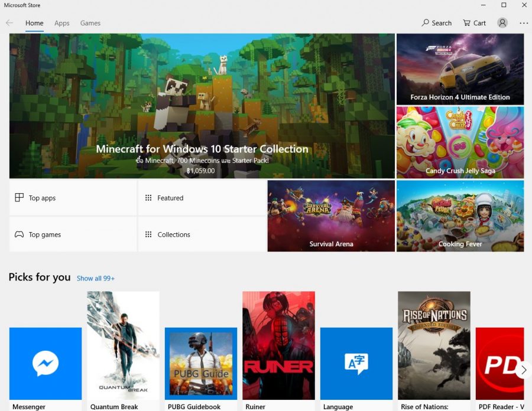Click the back arrow icon
The image size is (532, 411).
(9, 23)
